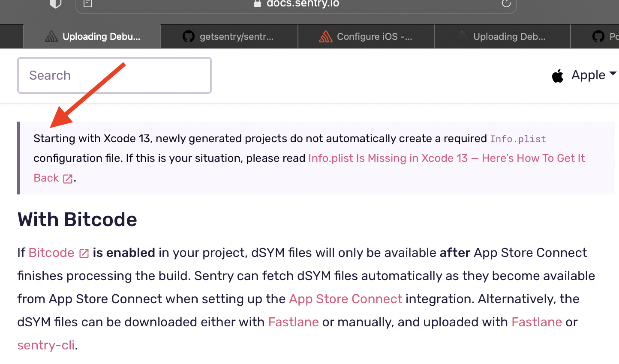Click the lock icon beside docs.sentry.io
Image resolution: width=619 pixels, height=364 pixels.
[258, 4]
